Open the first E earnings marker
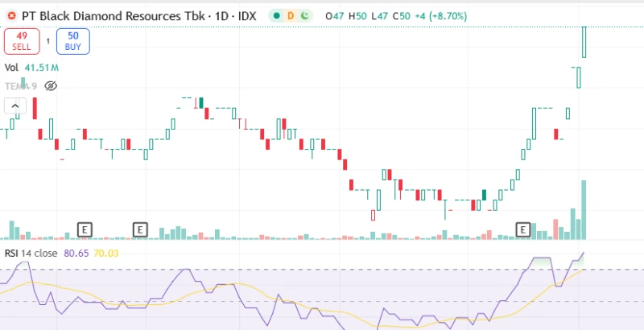 (85, 230)
